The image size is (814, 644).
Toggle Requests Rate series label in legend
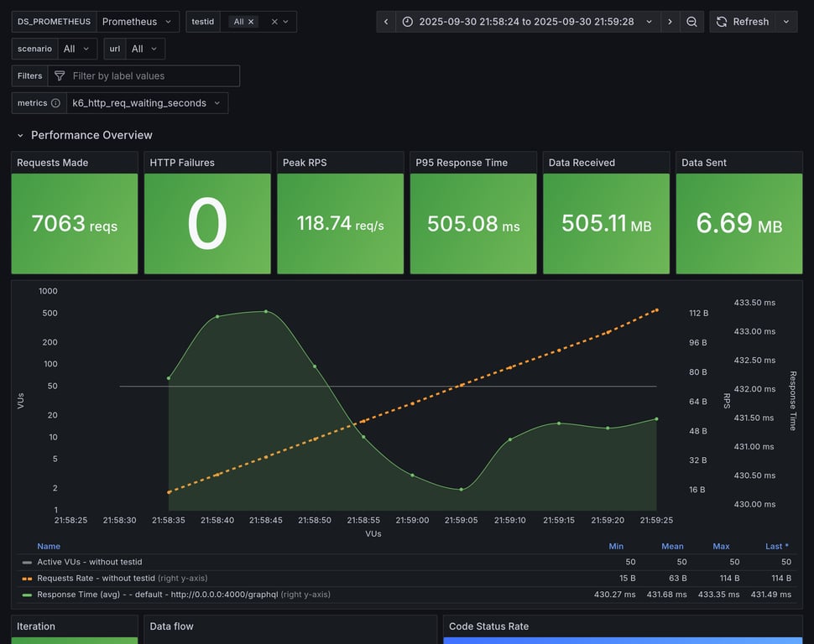click(x=96, y=578)
